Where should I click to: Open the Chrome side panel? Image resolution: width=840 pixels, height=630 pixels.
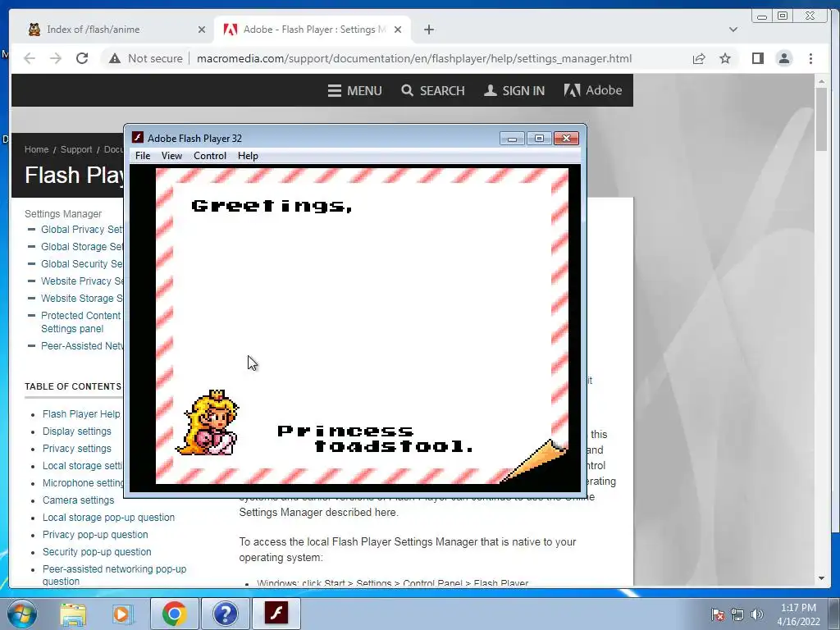(x=757, y=58)
